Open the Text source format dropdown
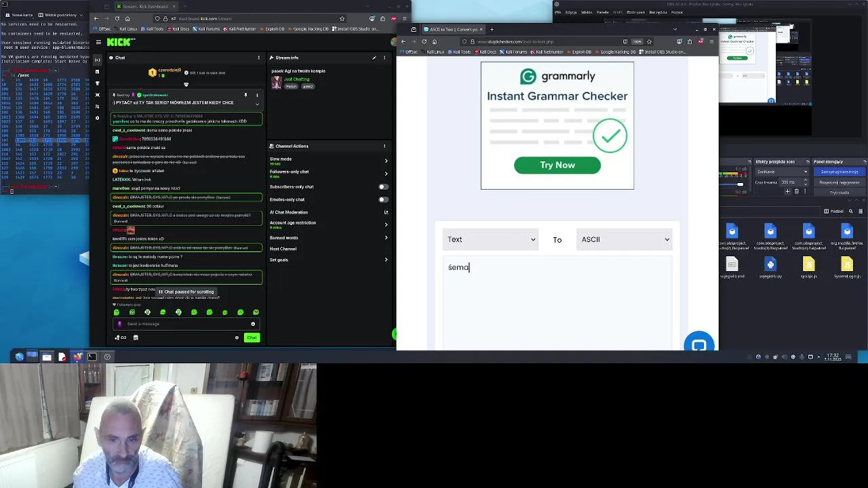Screen dimensions: 868x488 pos(490,239)
